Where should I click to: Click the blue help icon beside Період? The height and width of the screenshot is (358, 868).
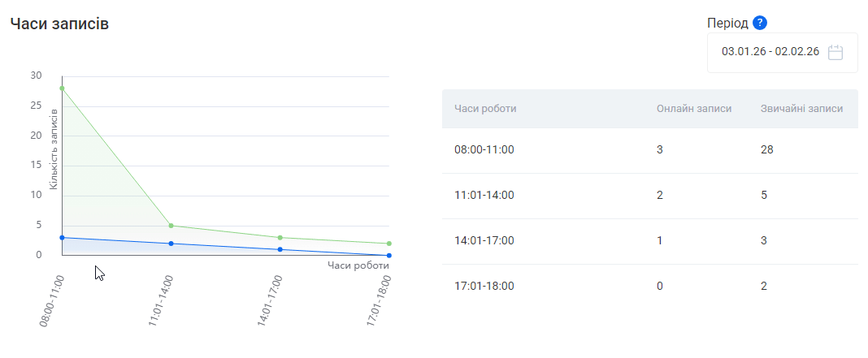coord(760,23)
